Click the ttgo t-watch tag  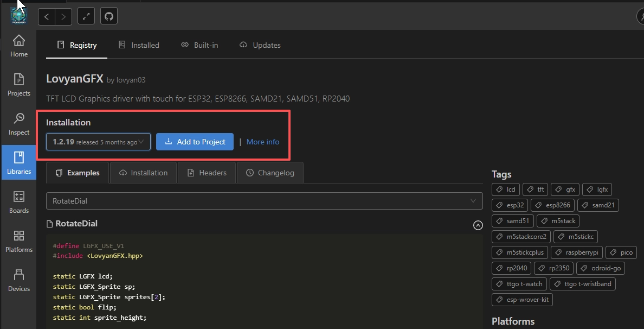pos(519,284)
